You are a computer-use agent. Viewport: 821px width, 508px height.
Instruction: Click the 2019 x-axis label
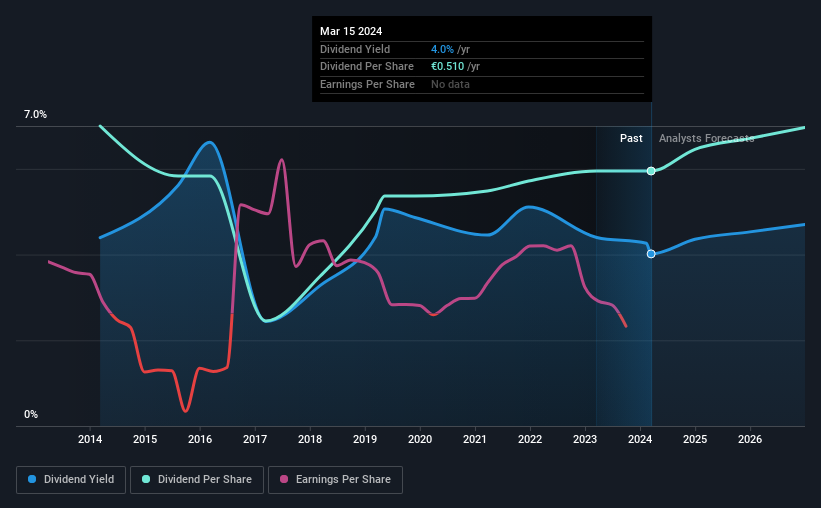(365, 439)
